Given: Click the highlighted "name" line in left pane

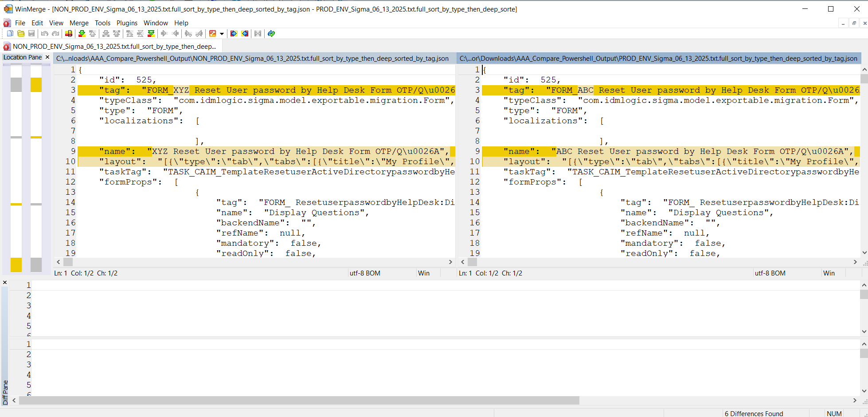Looking at the screenshot, I should (x=266, y=152).
